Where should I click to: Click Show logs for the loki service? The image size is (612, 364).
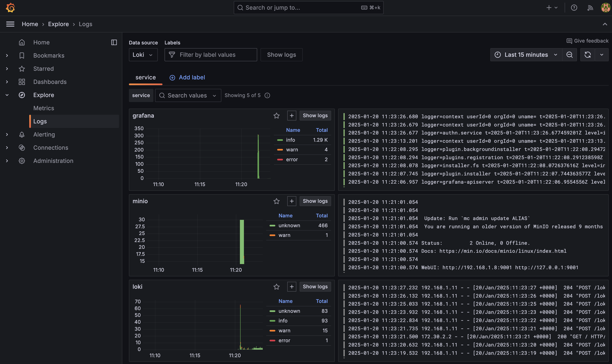click(315, 286)
